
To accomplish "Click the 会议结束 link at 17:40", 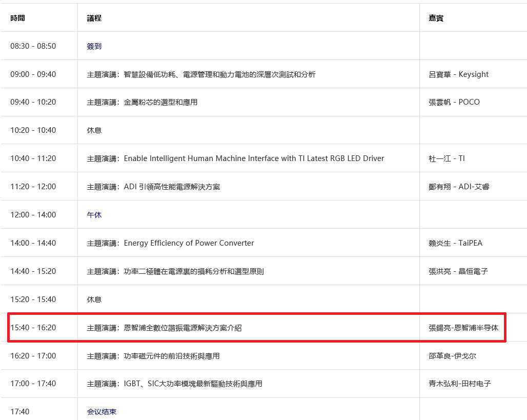I will pyautogui.click(x=102, y=412).
